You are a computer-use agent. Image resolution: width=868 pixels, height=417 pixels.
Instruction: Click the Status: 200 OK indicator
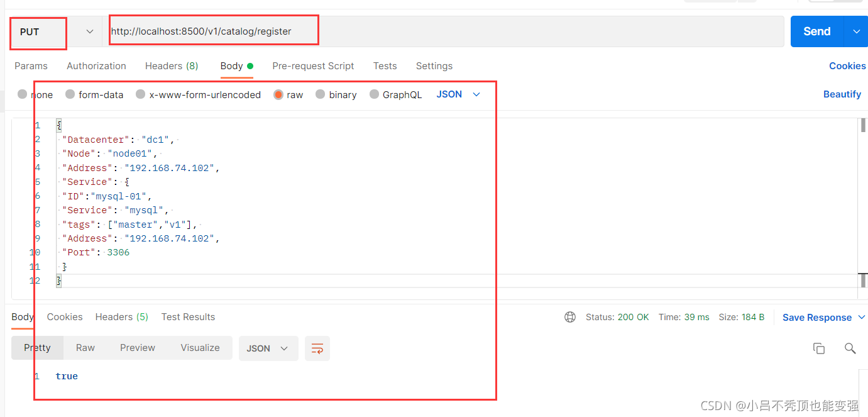click(617, 317)
